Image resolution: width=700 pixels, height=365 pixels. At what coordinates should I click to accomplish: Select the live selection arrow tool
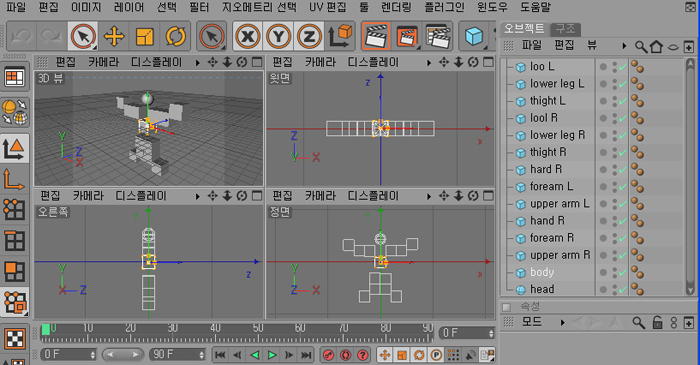[83, 36]
